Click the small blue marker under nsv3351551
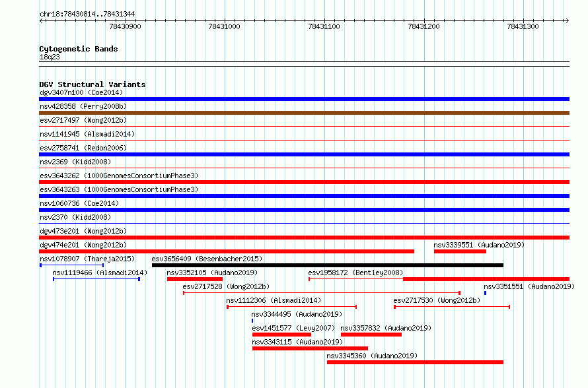Screen dimensions: 588x388 [x=485, y=293]
